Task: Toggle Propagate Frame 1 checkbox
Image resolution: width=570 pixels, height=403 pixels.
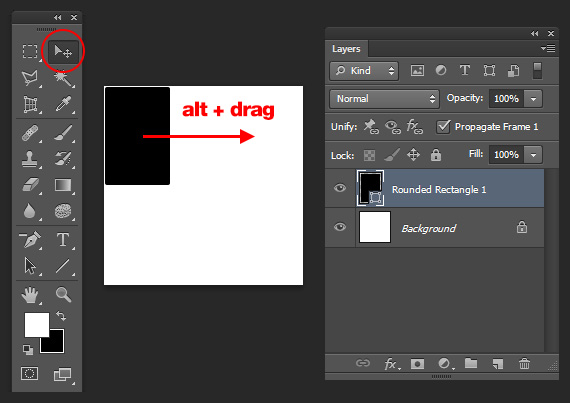Action: (x=443, y=126)
